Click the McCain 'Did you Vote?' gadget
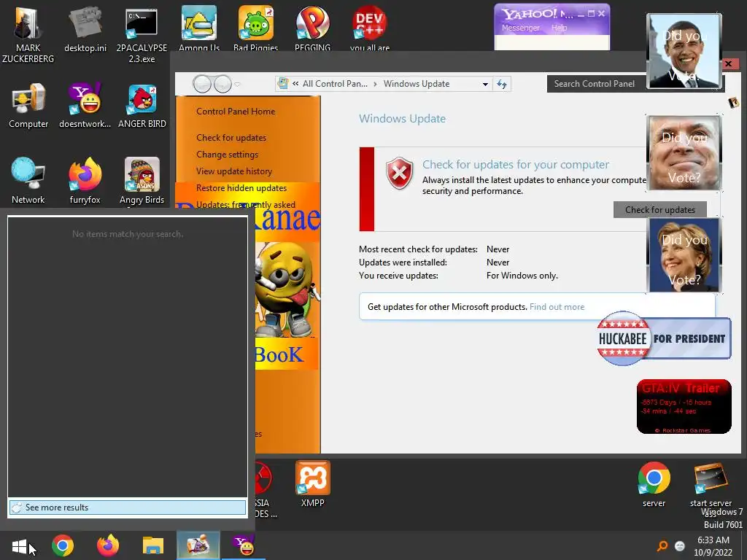 pos(684,153)
